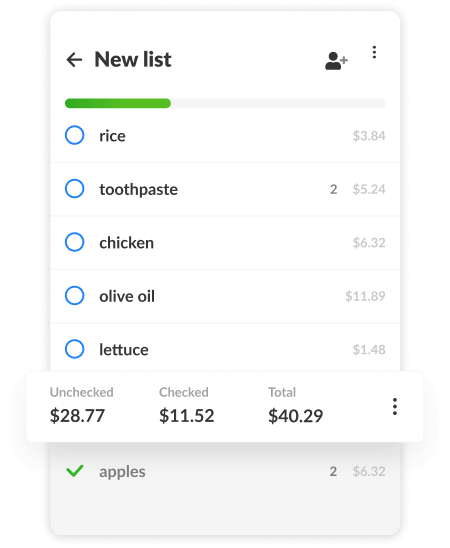Viewport: 450px width, 548px height.
Task: Open the lettuce list entry
Action: pyautogui.click(x=225, y=347)
